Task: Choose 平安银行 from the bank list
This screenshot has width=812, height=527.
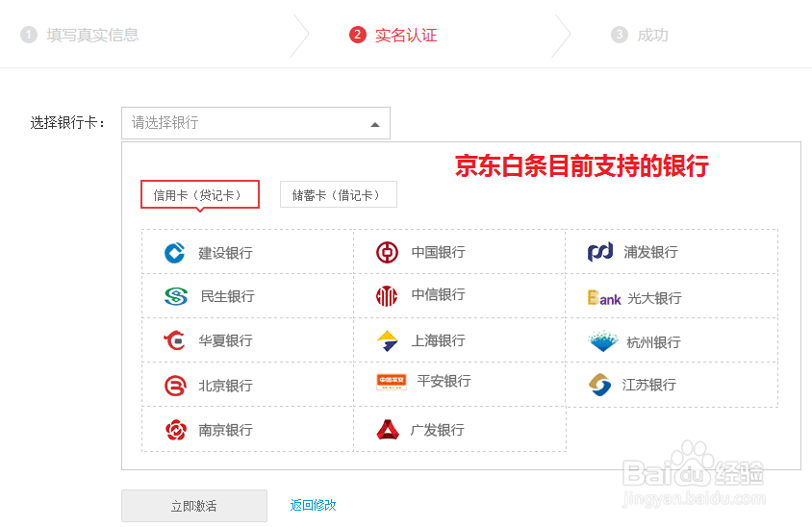Action: click(459, 385)
